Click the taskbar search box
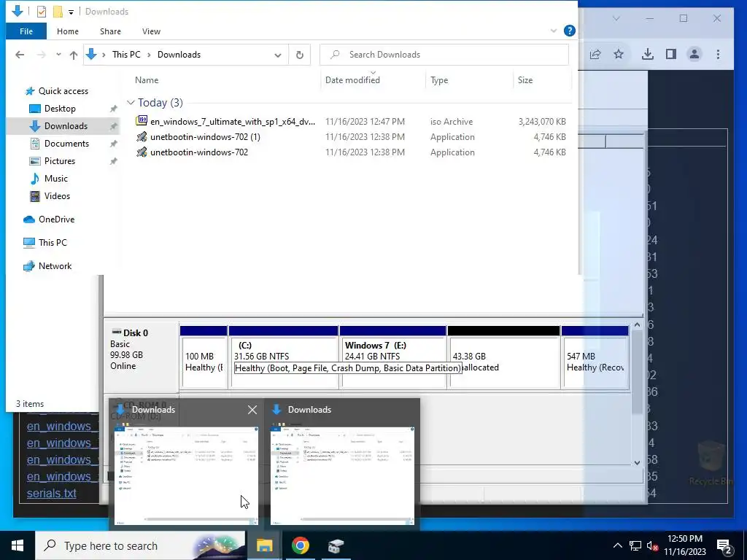This screenshot has width=747, height=560. [x=140, y=545]
